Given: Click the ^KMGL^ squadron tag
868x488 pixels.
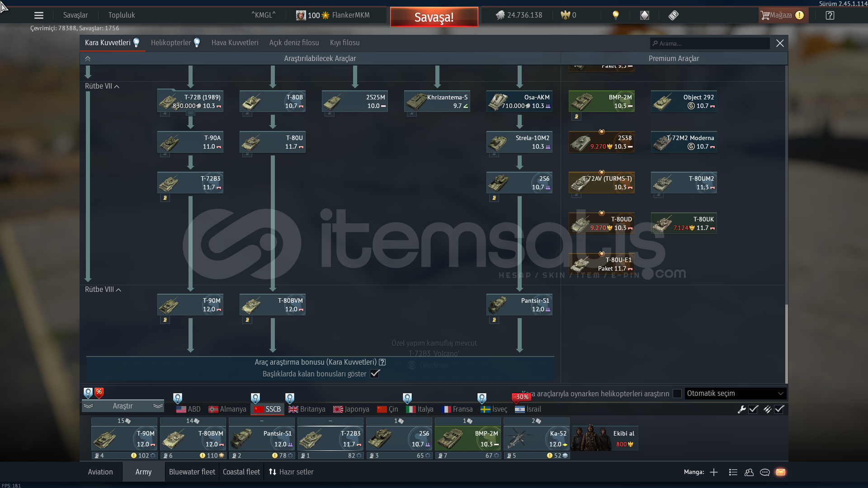Looking at the screenshot, I should [264, 15].
